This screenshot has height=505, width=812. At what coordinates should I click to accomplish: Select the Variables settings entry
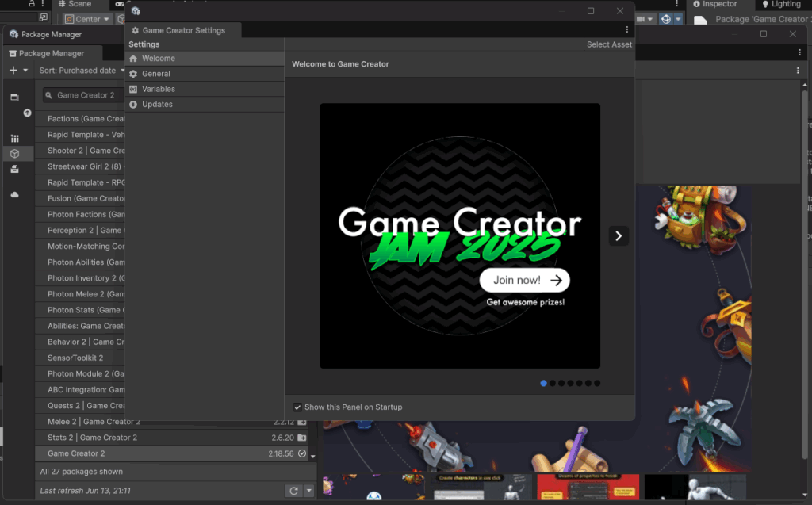pyautogui.click(x=205, y=89)
